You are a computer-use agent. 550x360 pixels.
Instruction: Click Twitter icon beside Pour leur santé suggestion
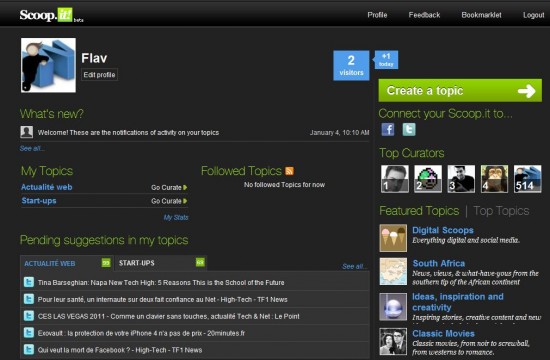[28, 299]
